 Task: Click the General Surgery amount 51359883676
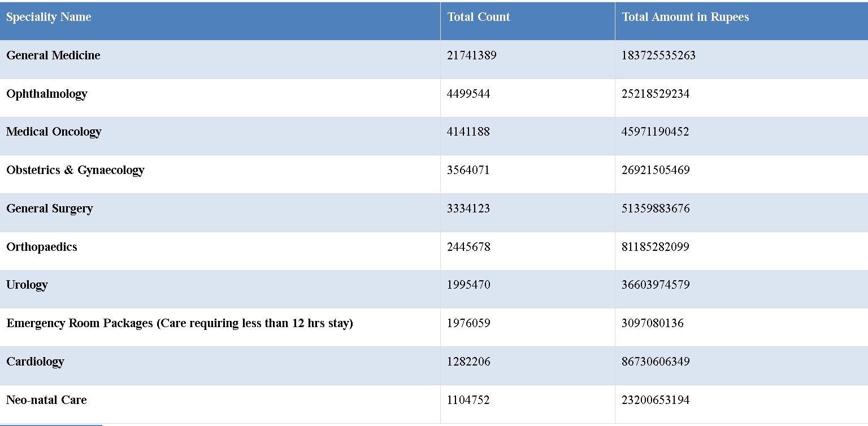(656, 208)
